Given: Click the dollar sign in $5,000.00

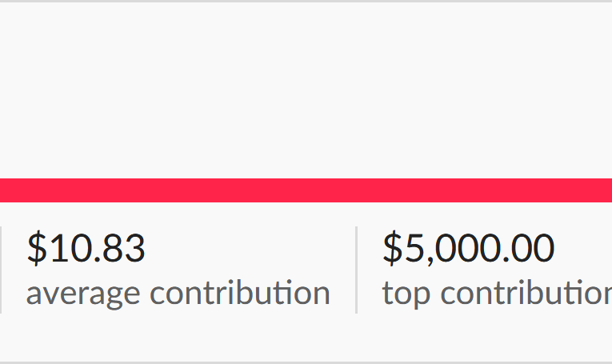Looking at the screenshot, I should [393, 248].
